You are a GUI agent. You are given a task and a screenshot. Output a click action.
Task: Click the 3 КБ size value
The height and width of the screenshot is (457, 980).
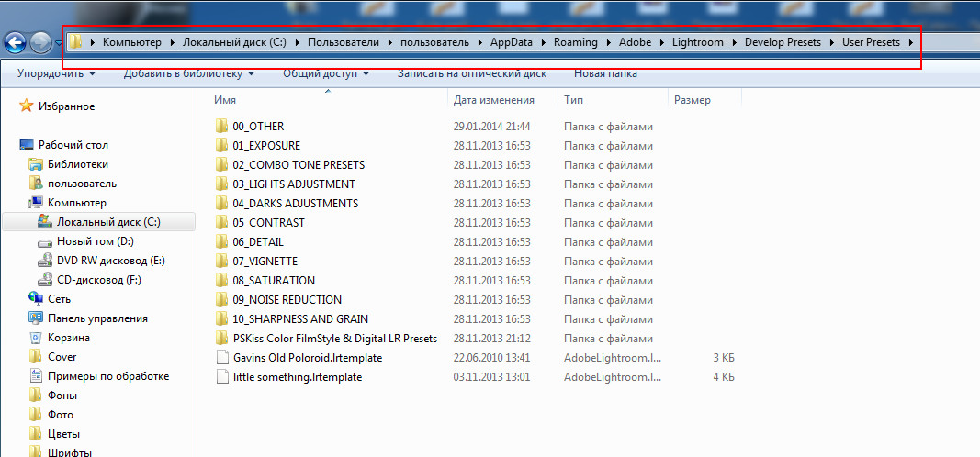tap(723, 358)
